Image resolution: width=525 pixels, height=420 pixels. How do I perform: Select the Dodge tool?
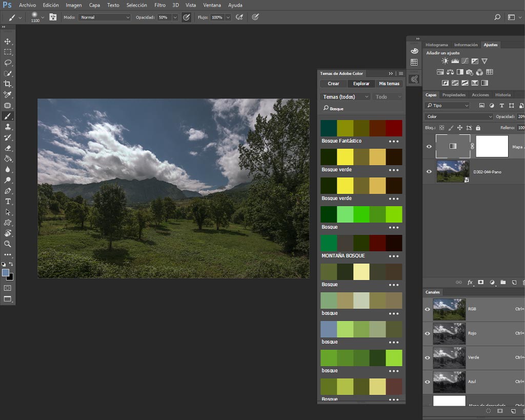7,180
